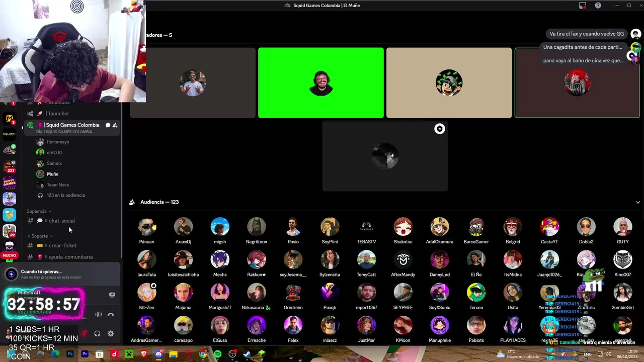Focus the green-screen speaker tile
The image size is (644, 362).
[x=321, y=83]
